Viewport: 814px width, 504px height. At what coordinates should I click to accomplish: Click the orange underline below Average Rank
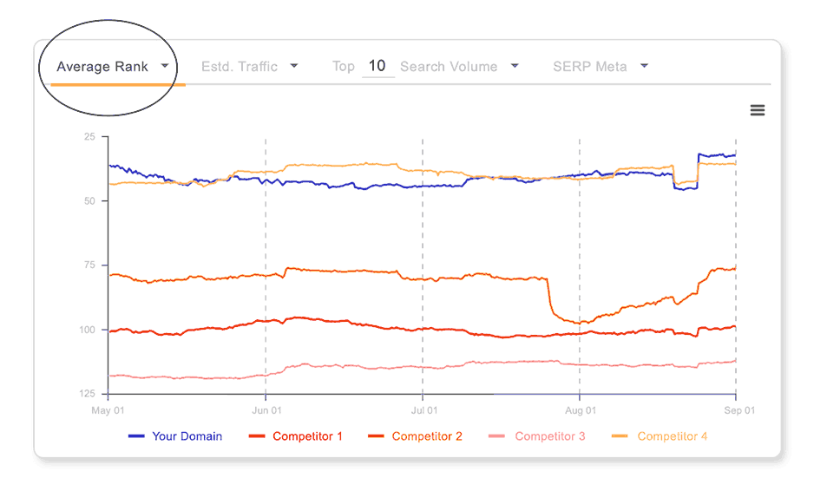[x=118, y=85]
